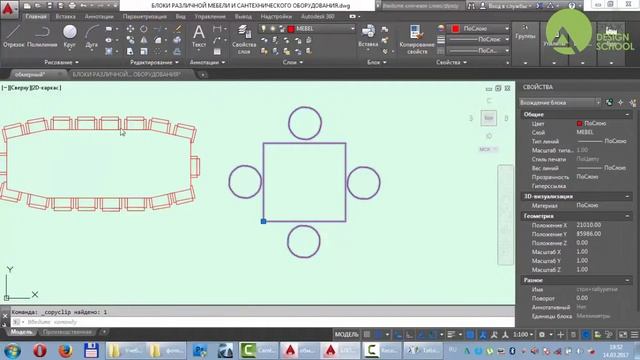
Task: Open the AutoCAD application menu logo
Action: coord(9,8)
